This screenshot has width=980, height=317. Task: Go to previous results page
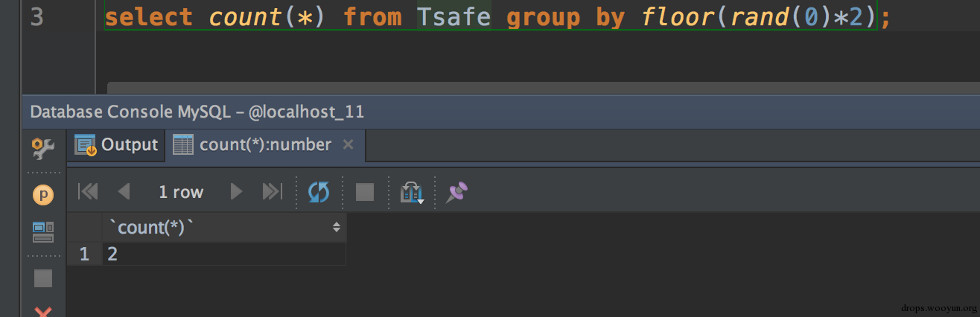[x=124, y=193]
